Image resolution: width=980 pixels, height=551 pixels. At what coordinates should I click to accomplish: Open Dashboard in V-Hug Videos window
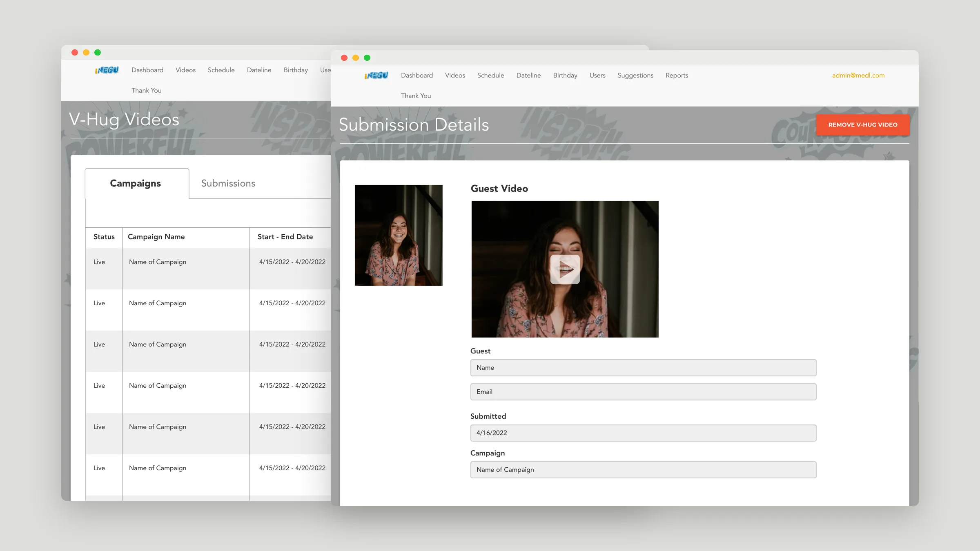coord(147,70)
